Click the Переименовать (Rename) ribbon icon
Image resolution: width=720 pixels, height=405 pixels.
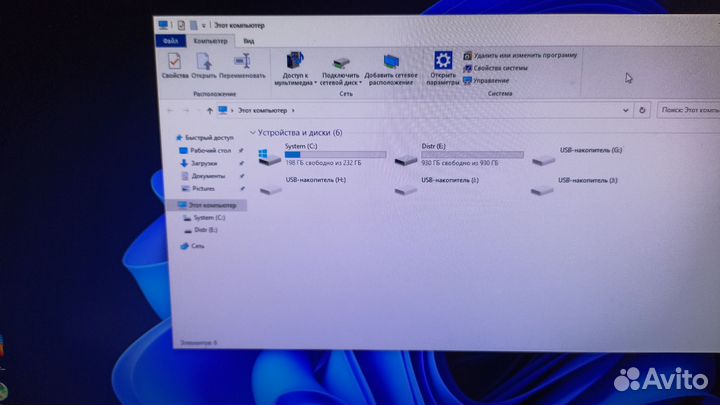click(x=241, y=65)
